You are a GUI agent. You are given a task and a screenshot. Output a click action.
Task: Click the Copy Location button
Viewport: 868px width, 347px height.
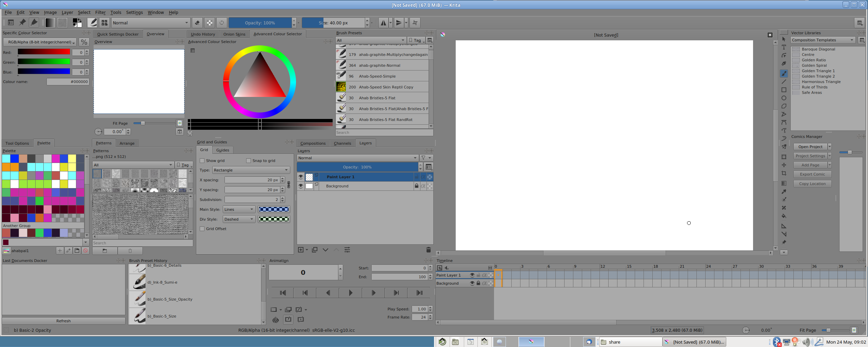point(812,184)
